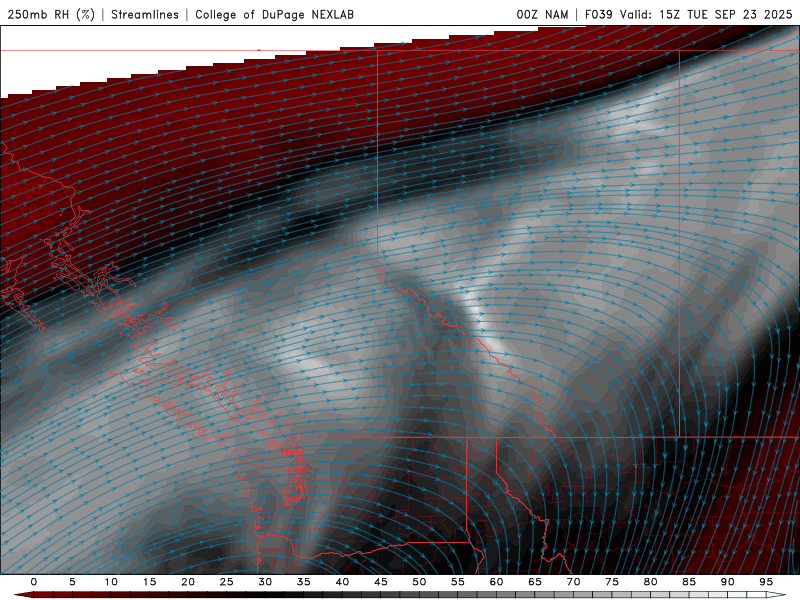Select the 45 label on the colorbar
The width and height of the screenshot is (800, 600).
pyautogui.click(x=381, y=582)
